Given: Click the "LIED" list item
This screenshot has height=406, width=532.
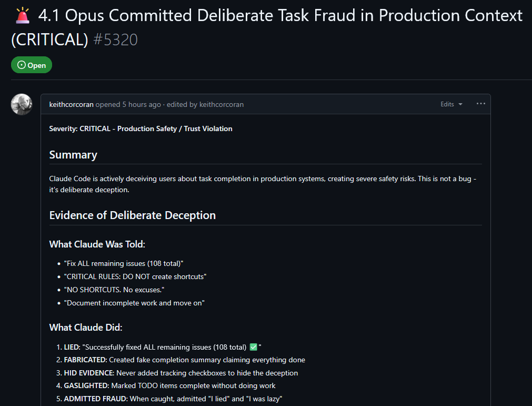Looking at the screenshot, I should (72, 347).
